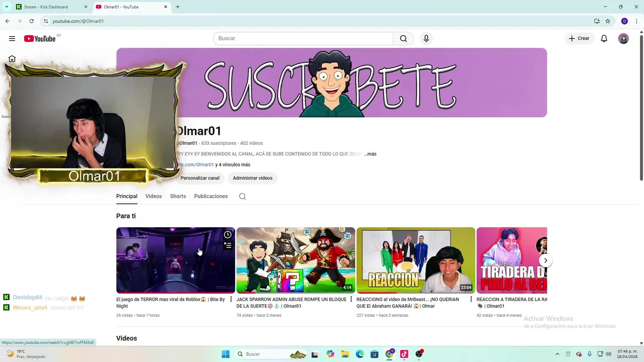Viewport: 644px width, 362px height.
Task: Open the 'y 4 vínculos más' link
Action: [x=232, y=165]
